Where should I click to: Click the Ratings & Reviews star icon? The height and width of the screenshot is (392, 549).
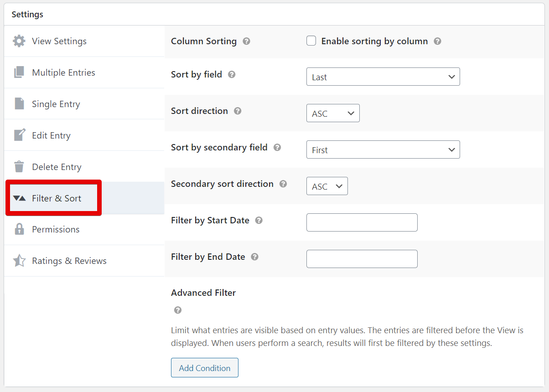coord(19,261)
